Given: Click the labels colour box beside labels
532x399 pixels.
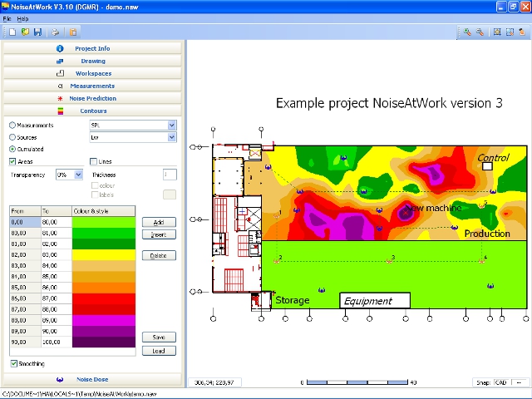Looking at the screenshot, I should (170, 195).
